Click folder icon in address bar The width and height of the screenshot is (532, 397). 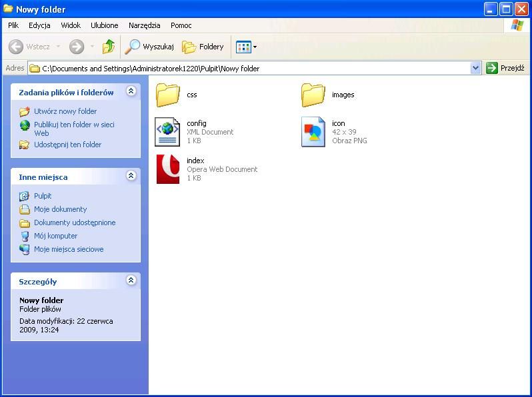34,69
